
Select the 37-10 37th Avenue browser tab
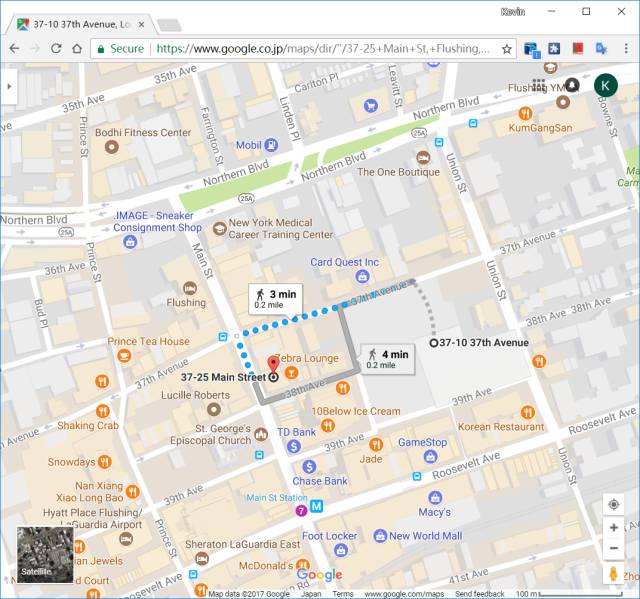pyautogui.click(x=81, y=24)
